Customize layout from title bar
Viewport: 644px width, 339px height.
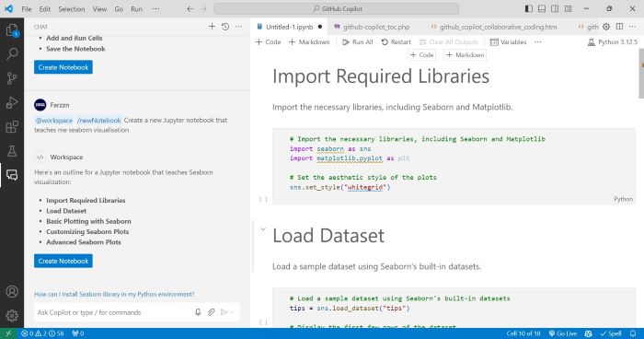click(568, 8)
